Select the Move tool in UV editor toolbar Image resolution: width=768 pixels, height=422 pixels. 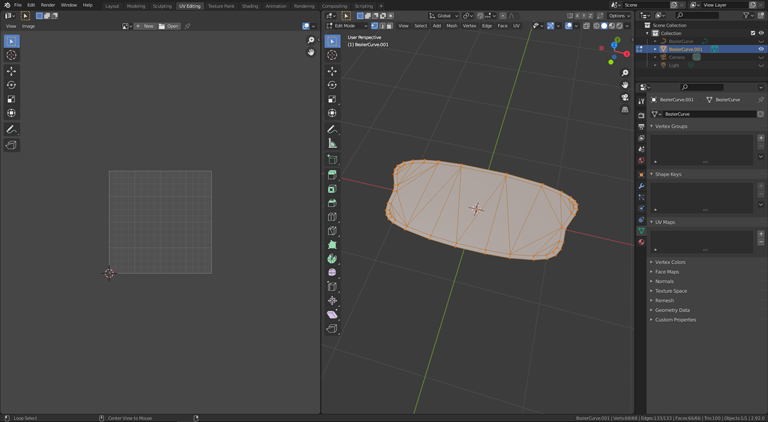[11, 71]
